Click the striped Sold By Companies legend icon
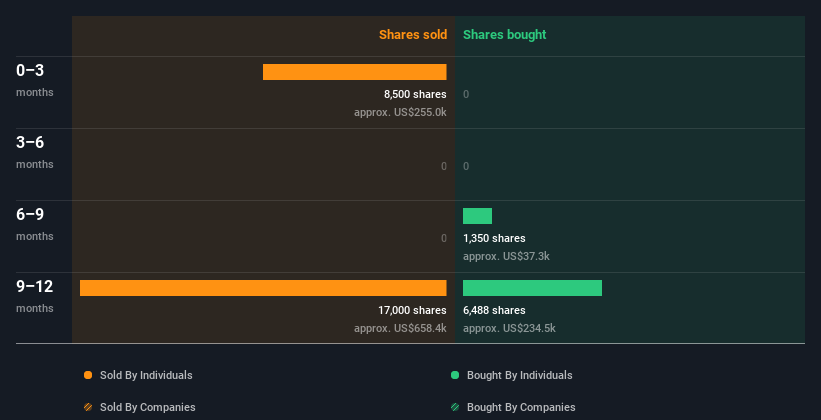The width and height of the screenshot is (821, 420). (x=88, y=407)
